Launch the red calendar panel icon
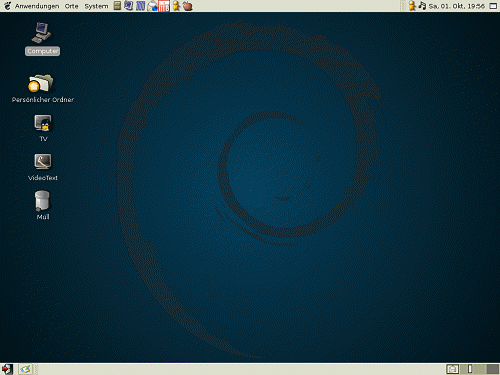 pyautogui.click(x=164, y=6)
